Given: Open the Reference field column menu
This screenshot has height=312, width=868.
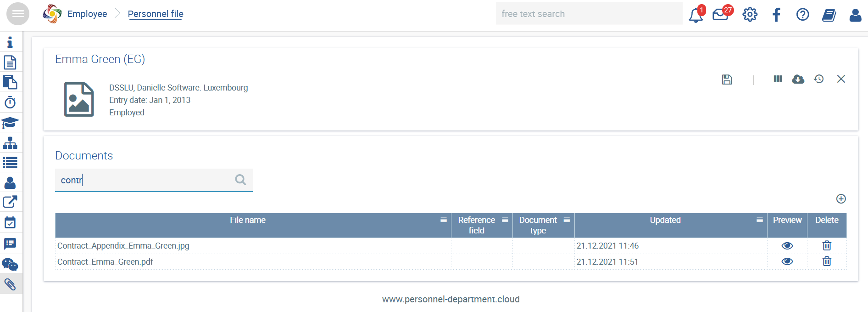Looking at the screenshot, I should tap(505, 220).
